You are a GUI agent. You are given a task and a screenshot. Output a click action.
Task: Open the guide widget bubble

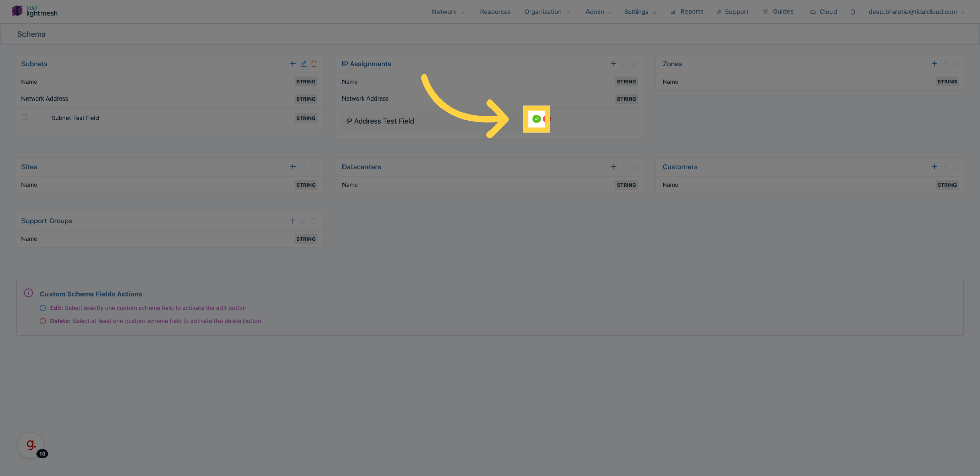[x=31, y=445]
